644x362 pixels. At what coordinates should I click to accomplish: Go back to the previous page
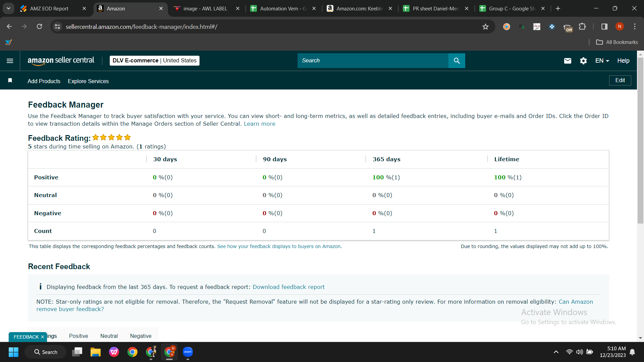[9, 26]
